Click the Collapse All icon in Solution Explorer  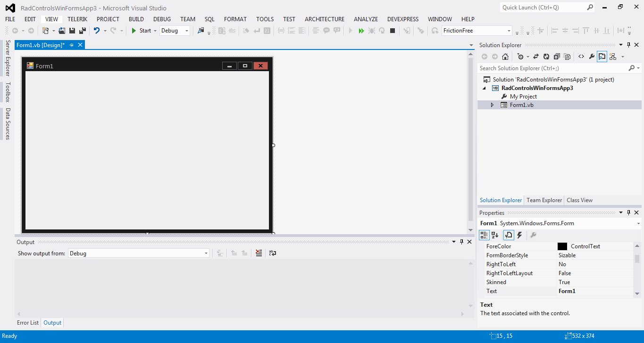(x=557, y=57)
